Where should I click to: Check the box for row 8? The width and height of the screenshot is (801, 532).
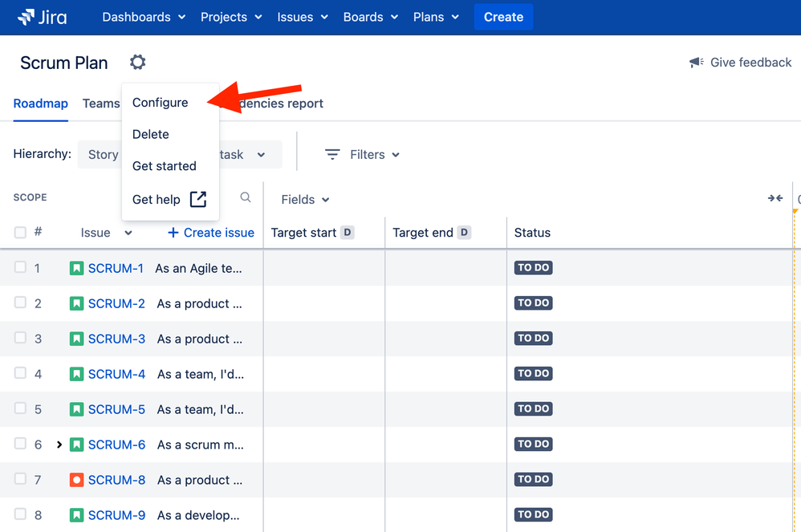coord(20,514)
